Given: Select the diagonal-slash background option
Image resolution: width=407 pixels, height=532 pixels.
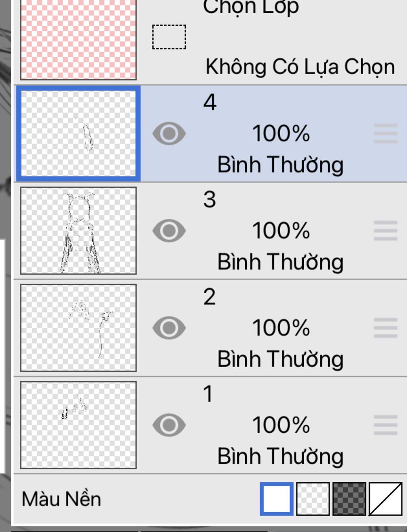Looking at the screenshot, I should click(x=386, y=499).
